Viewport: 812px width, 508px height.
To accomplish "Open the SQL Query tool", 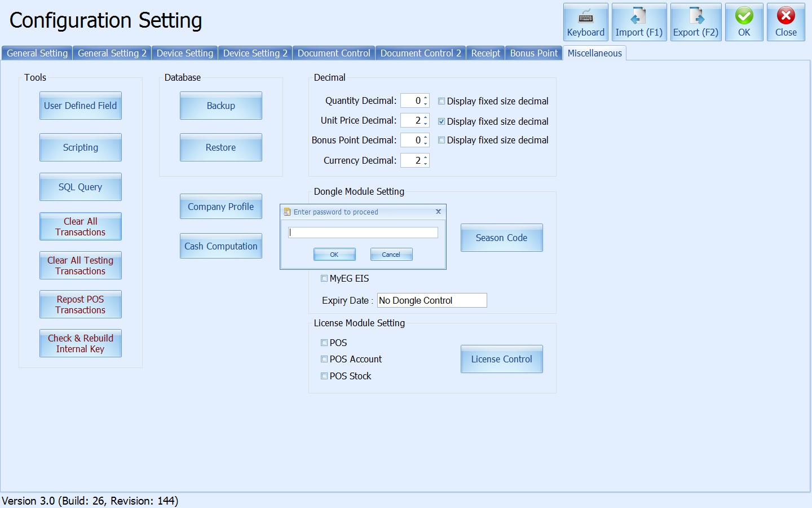I will coord(80,187).
